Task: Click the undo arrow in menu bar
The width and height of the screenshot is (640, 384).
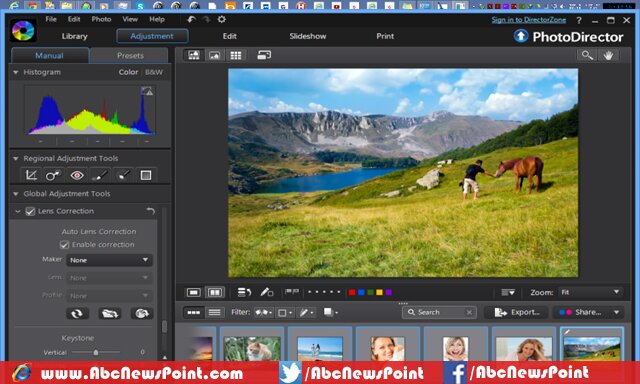Action: 191,19
